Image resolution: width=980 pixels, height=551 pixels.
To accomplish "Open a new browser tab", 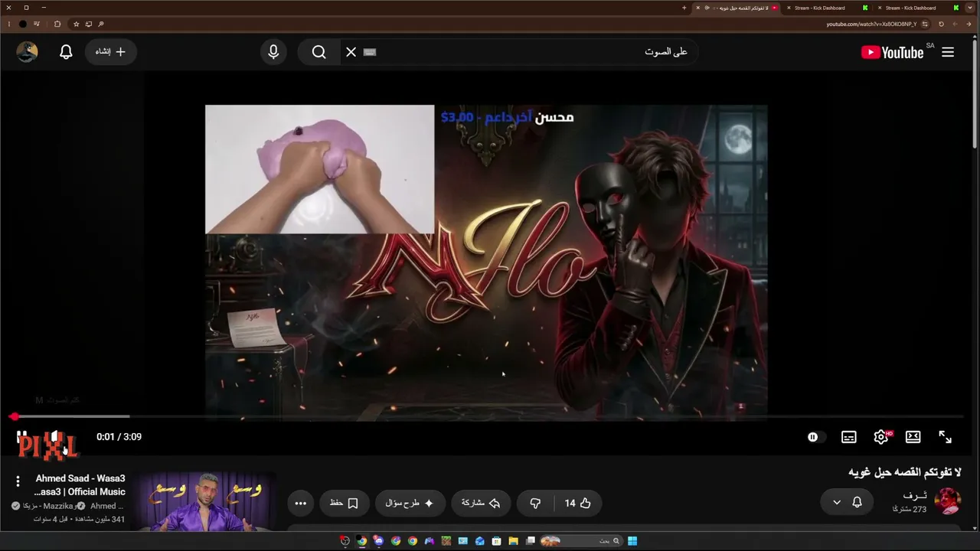I will (x=684, y=8).
